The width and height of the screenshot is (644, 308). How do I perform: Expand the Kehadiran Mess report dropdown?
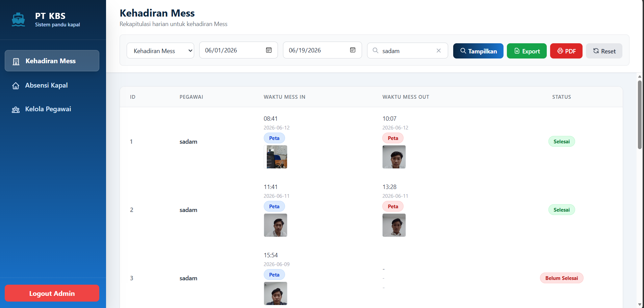pos(160,51)
